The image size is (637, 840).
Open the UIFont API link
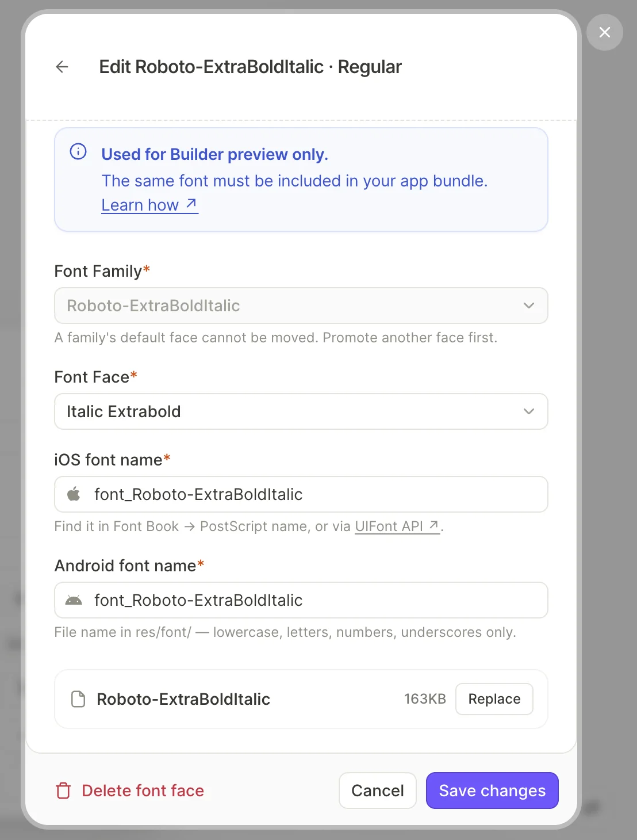click(x=397, y=526)
